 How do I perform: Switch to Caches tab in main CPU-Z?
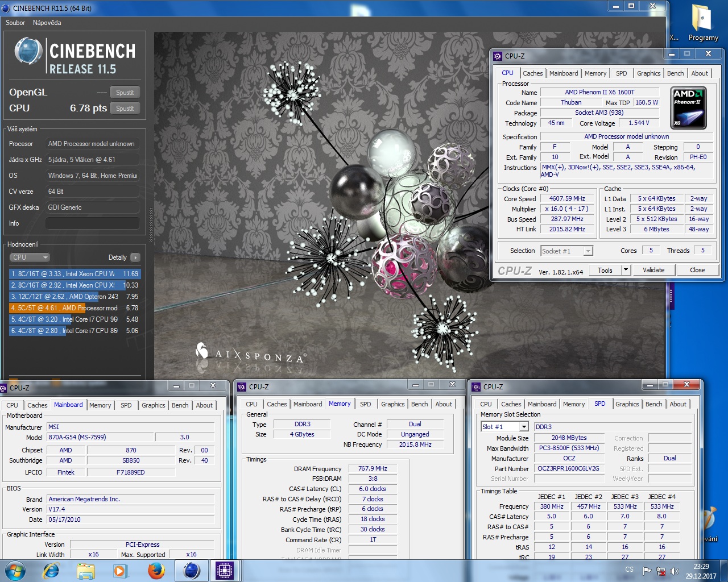coord(533,73)
